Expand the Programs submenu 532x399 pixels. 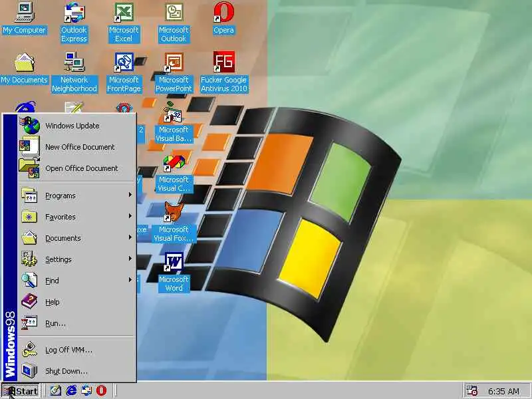coord(77,196)
